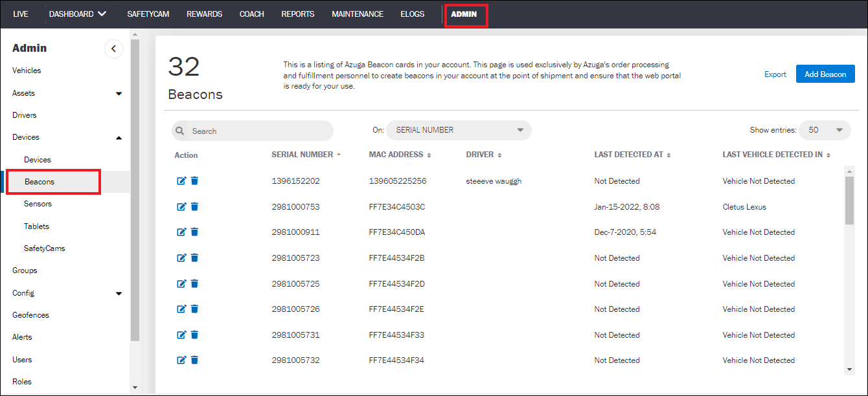
Task: Go to Users in sidebar
Action: click(x=22, y=360)
